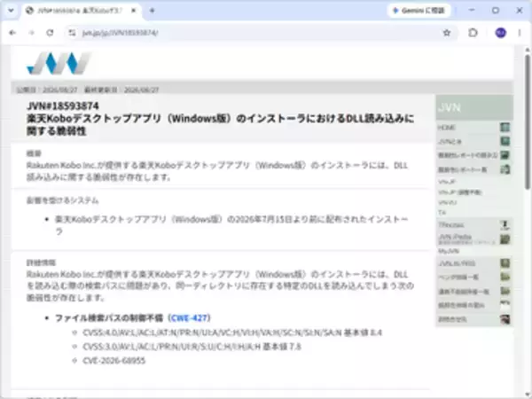Click the ベンダ情報一覧 folder icon

coord(505,277)
